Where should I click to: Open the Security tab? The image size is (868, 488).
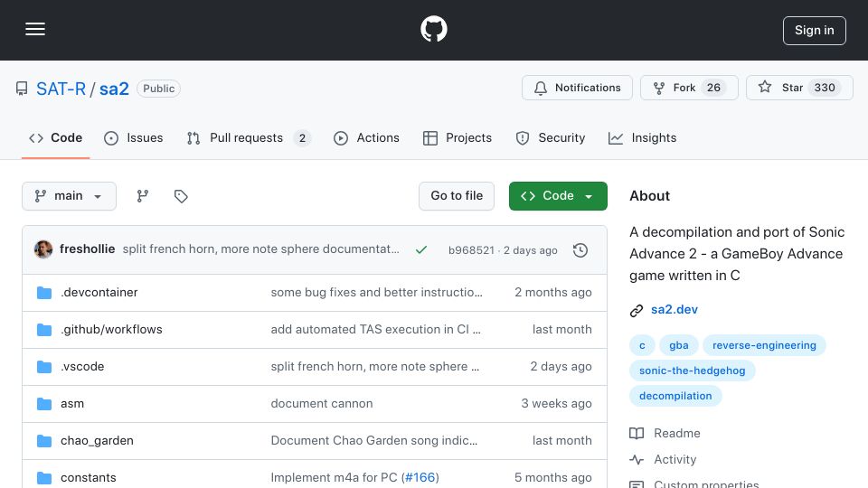pyautogui.click(x=550, y=137)
